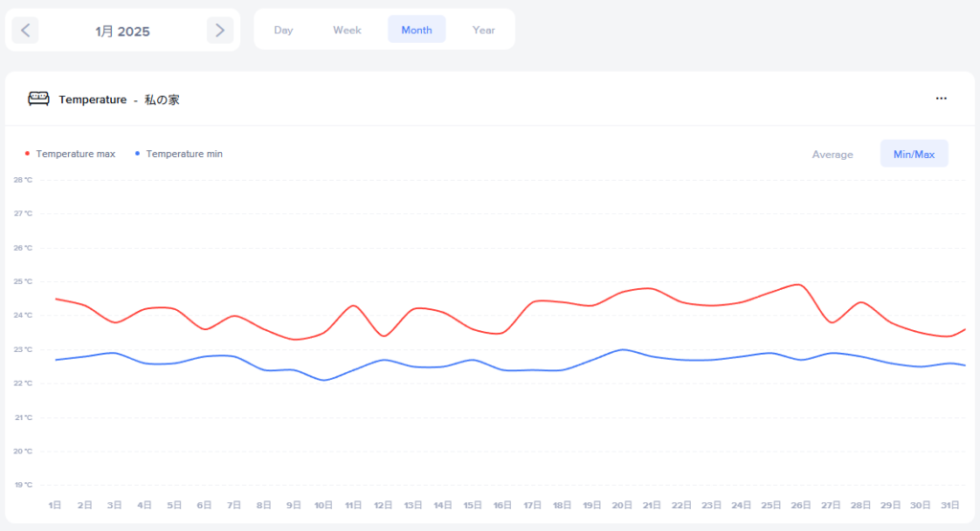Viewport: 980px width, 531px height.
Task: Open the three-dot options menu
Action: [941, 99]
